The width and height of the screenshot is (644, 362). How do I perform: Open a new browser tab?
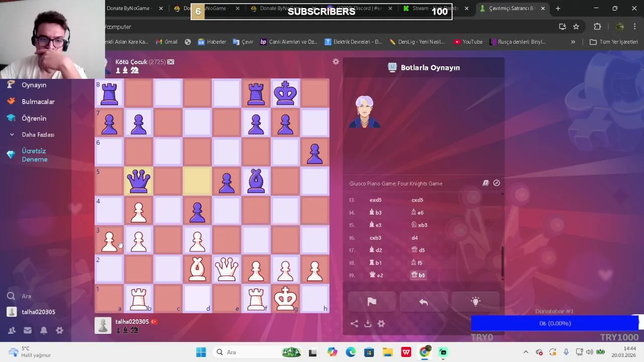click(x=558, y=8)
